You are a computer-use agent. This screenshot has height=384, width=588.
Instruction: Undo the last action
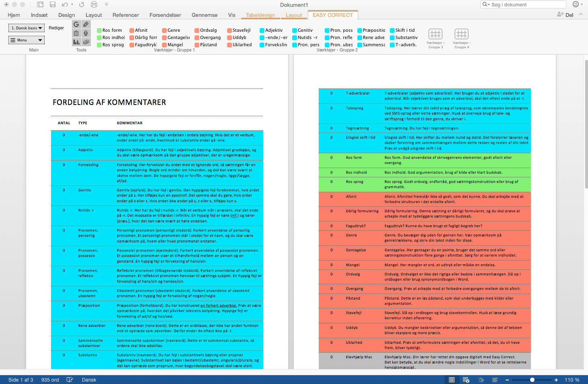pos(65,4)
